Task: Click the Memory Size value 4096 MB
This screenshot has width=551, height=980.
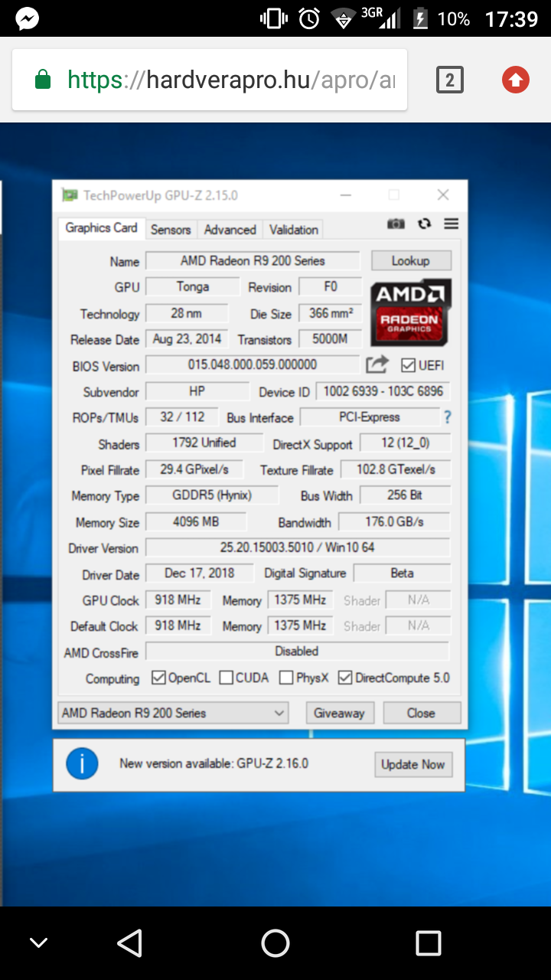Action: pyautogui.click(x=196, y=521)
